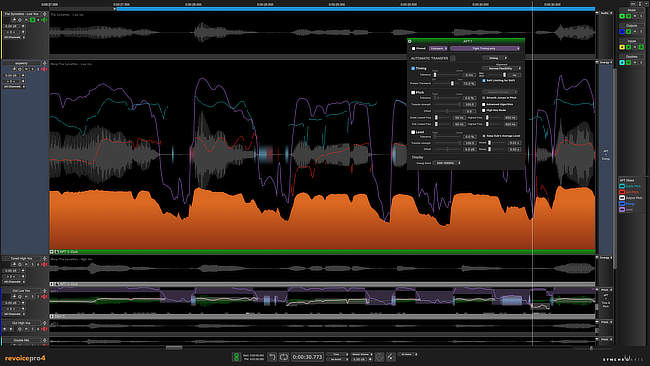
Task: Open All Channels dropdown on Flat Dynamics track
Action: click(x=14, y=37)
